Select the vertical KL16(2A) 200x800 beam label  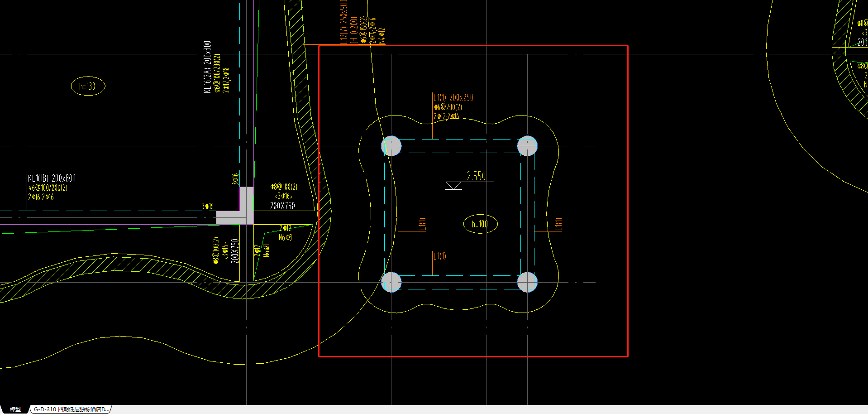(207, 67)
